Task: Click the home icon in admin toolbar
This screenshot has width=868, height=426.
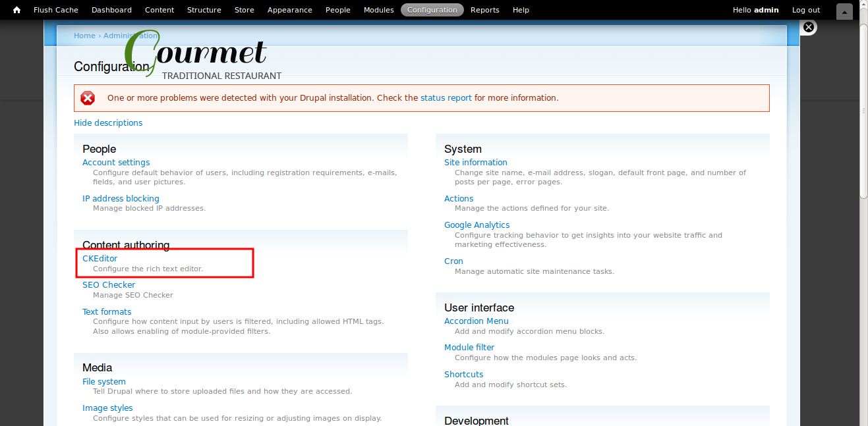Action: [15, 9]
